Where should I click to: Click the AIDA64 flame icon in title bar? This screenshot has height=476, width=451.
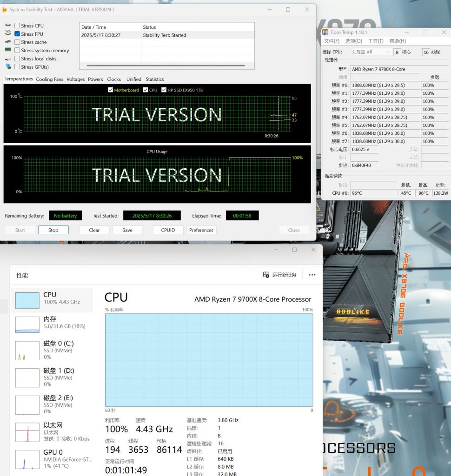click(x=4, y=9)
